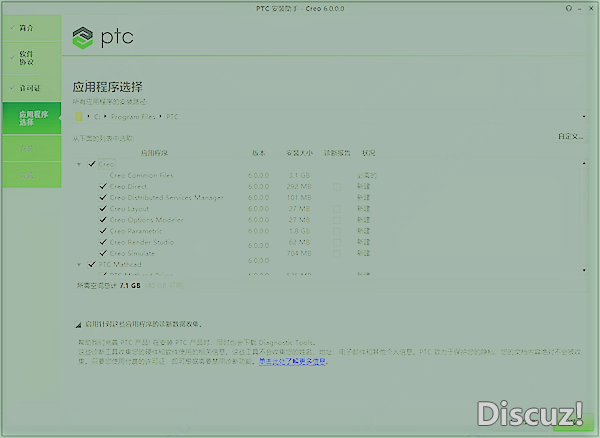This screenshot has height=438, width=600.
Task: Go to the 简介 step
Action: (31, 28)
